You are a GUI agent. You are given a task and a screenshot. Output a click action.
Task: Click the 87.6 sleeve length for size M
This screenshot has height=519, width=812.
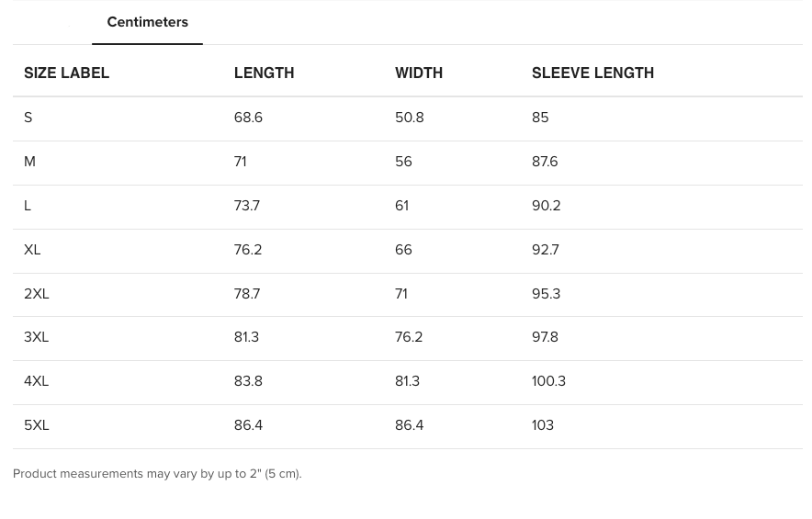click(x=545, y=162)
